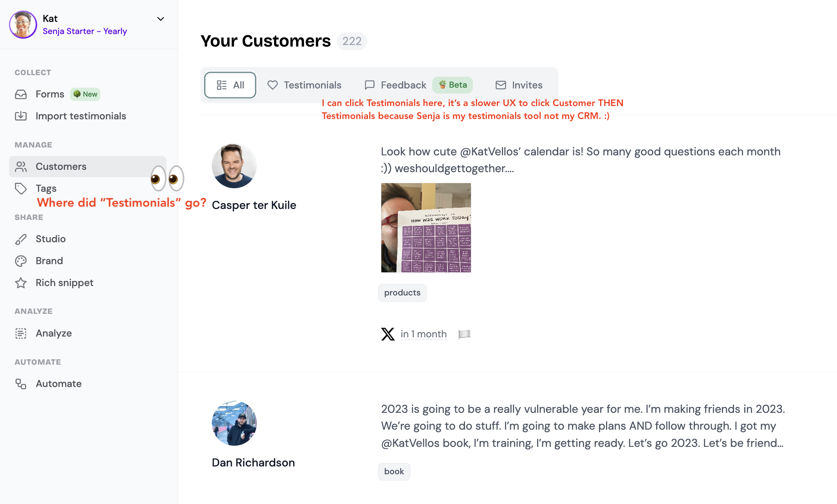Select the All filter tab
This screenshot has height=504, width=837.
tap(230, 85)
